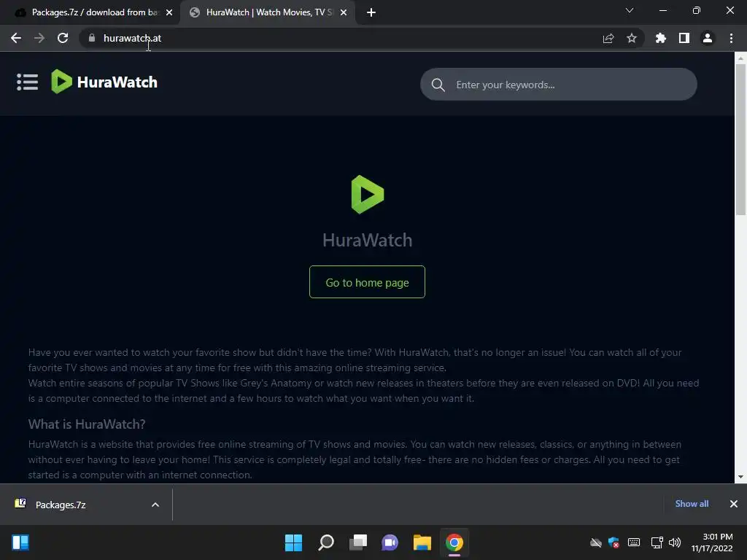Screen dimensions: 747x560
Task: Open the HuraWatch hamburger menu
Action: click(x=27, y=82)
